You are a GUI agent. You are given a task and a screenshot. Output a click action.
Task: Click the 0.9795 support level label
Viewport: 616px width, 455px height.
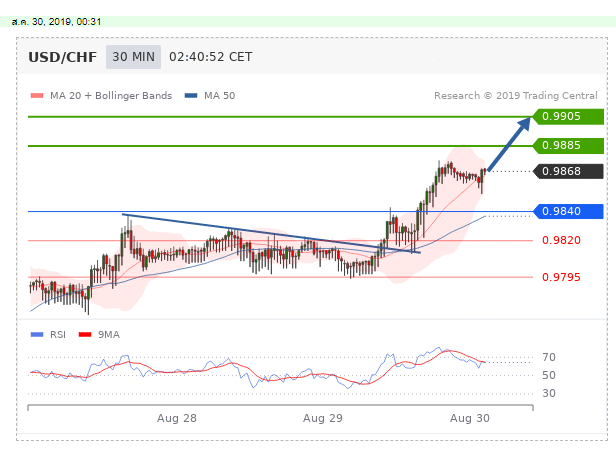(x=561, y=277)
